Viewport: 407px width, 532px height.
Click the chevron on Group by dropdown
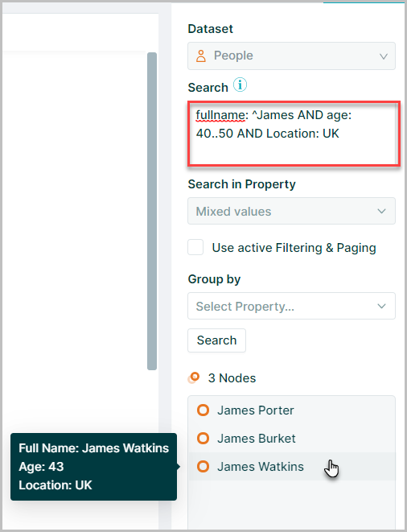(381, 306)
